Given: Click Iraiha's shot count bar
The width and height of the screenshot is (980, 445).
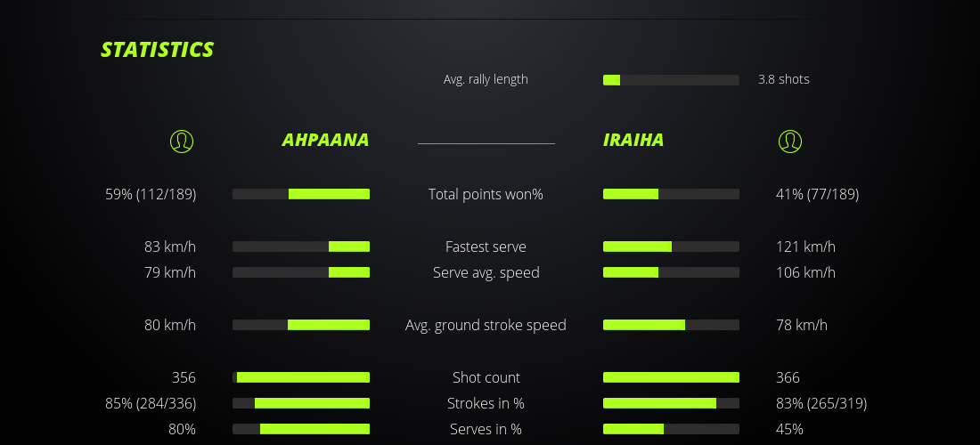Looking at the screenshot, I should 671,377.
